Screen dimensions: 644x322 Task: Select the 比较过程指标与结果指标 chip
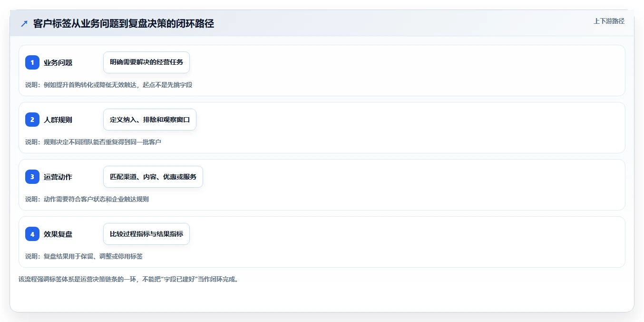(146, 234)
